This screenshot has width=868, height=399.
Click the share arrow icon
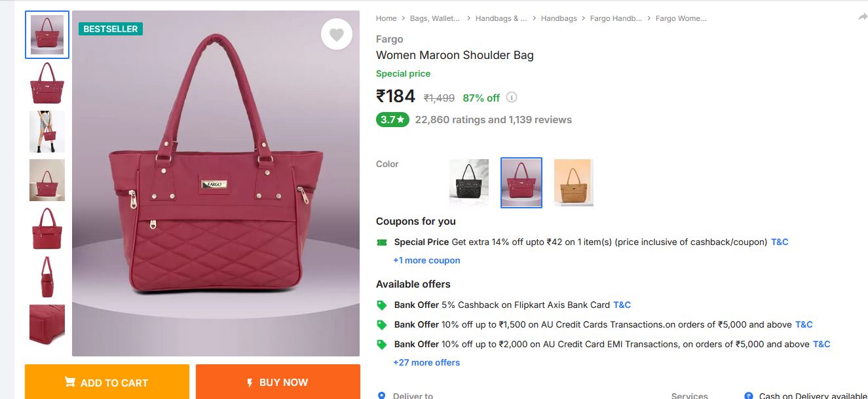point(862,18)
